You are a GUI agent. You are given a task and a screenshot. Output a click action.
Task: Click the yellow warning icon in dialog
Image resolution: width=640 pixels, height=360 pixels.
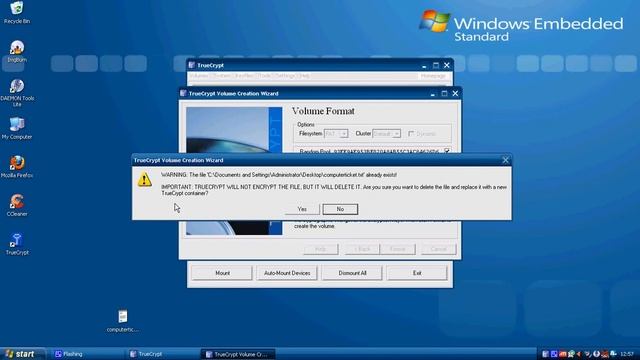point(144,180)
